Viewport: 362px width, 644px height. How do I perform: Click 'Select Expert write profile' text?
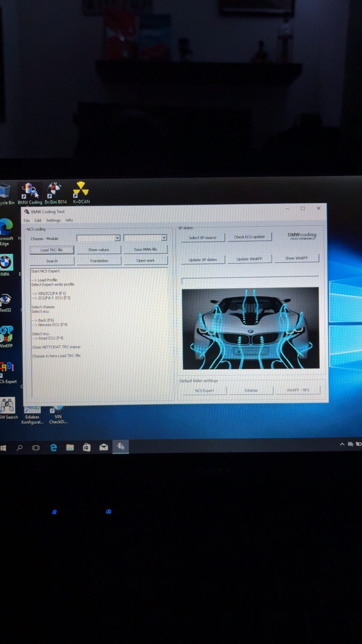pyautogui.click(x=53, y=284)
